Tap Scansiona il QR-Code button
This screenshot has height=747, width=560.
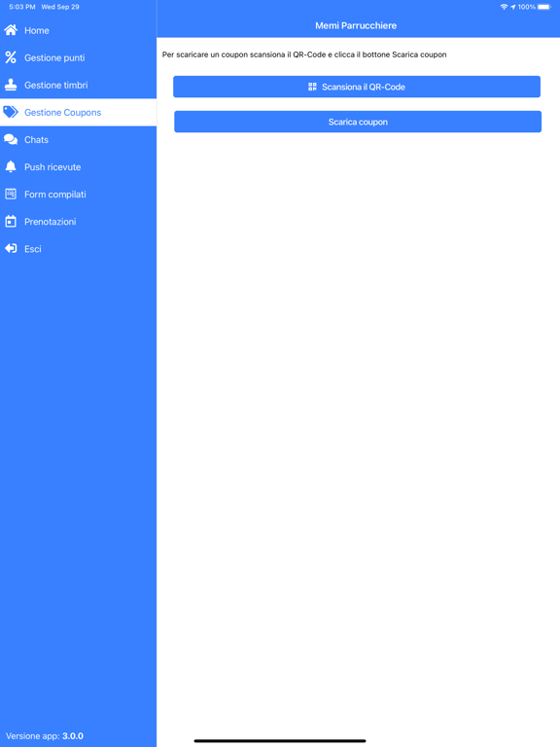click(357, 87)
